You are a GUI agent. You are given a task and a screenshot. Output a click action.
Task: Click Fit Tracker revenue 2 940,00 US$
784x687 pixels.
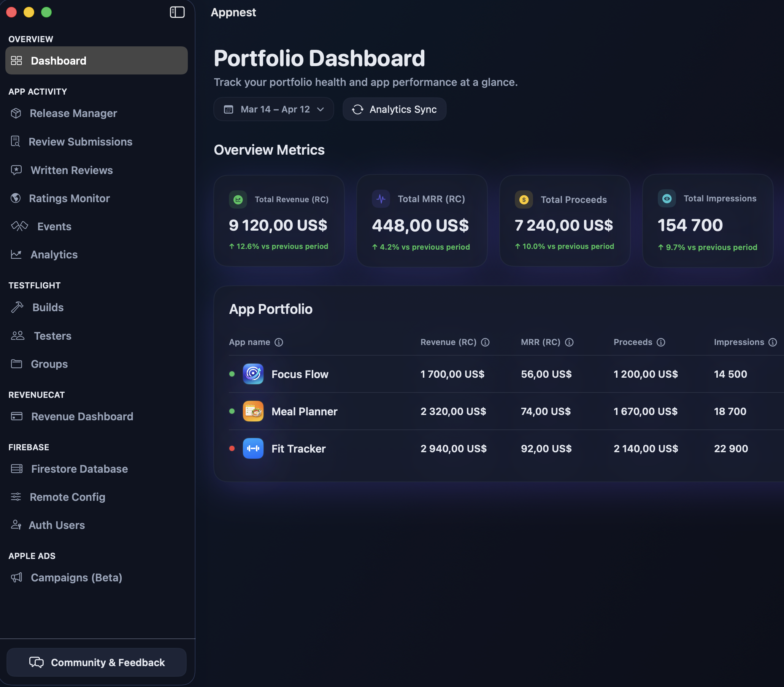click(x=454, y=448)
